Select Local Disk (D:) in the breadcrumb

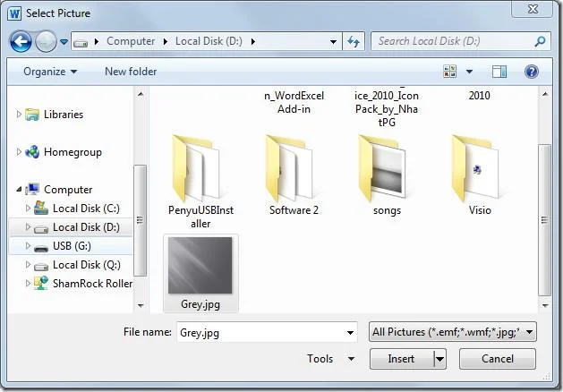209,41
